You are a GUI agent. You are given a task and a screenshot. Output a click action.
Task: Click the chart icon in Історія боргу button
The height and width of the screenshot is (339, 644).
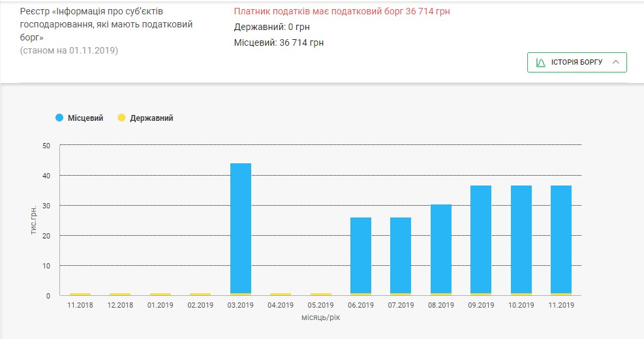[540, 63]
